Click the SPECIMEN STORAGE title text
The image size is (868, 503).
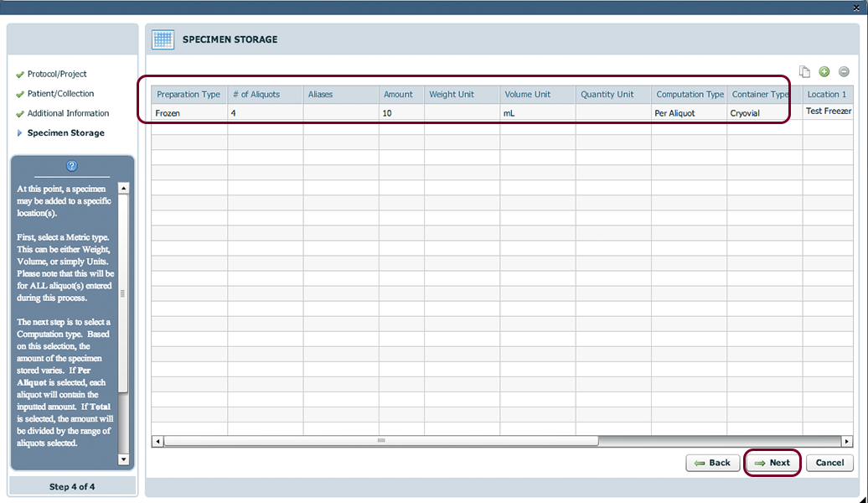tap(230, 39)
